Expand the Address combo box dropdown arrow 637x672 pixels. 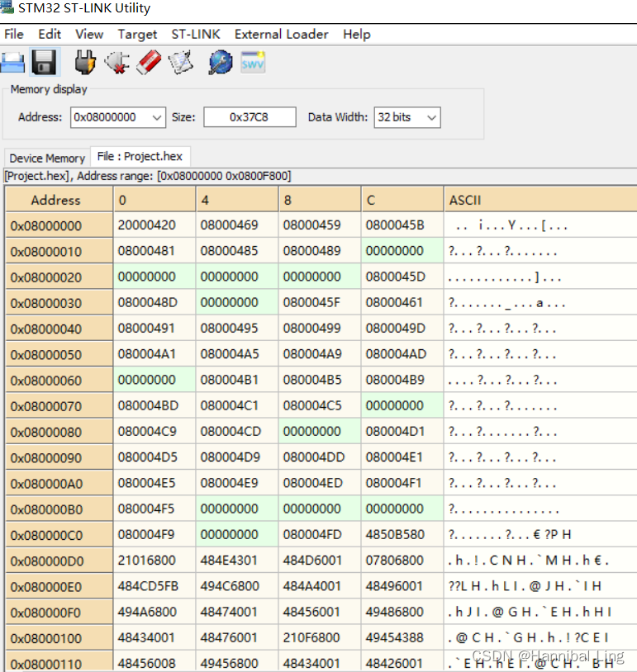157,117
